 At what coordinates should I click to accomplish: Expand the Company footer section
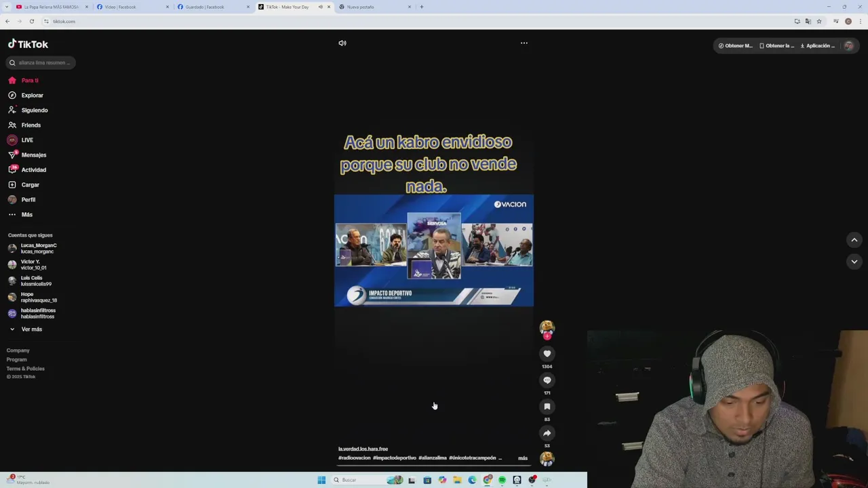18,350
